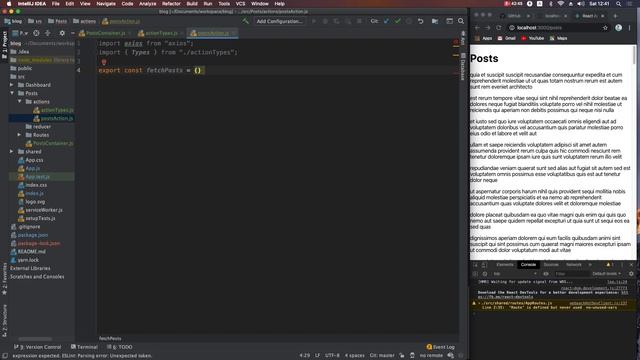Collapse the Posts folder
Screen dimensions: 640x360
11,93
